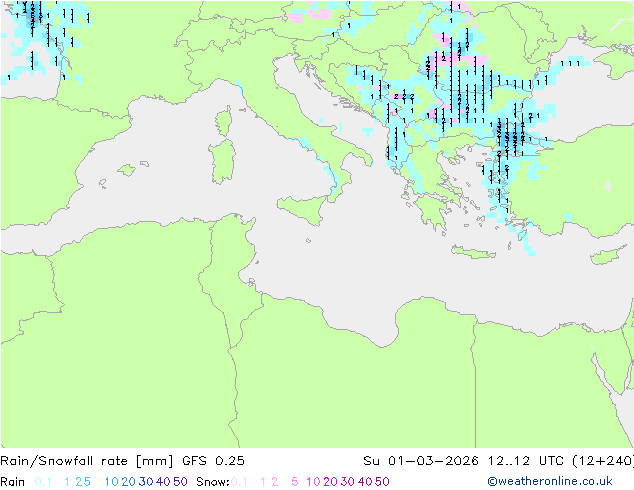Pick the rain legend 50 value
634x490 pixels.
[x=180, y=482]
